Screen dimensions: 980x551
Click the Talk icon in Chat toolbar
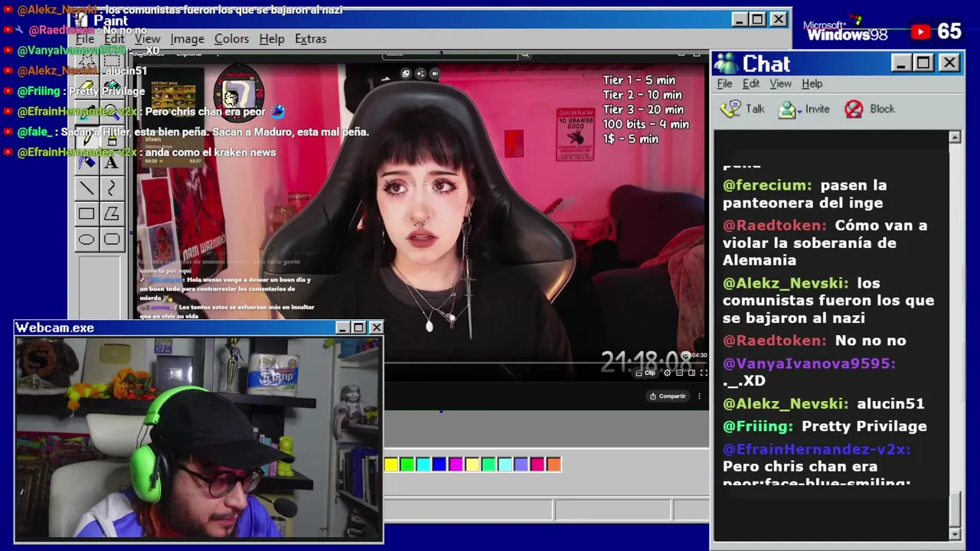730,109
